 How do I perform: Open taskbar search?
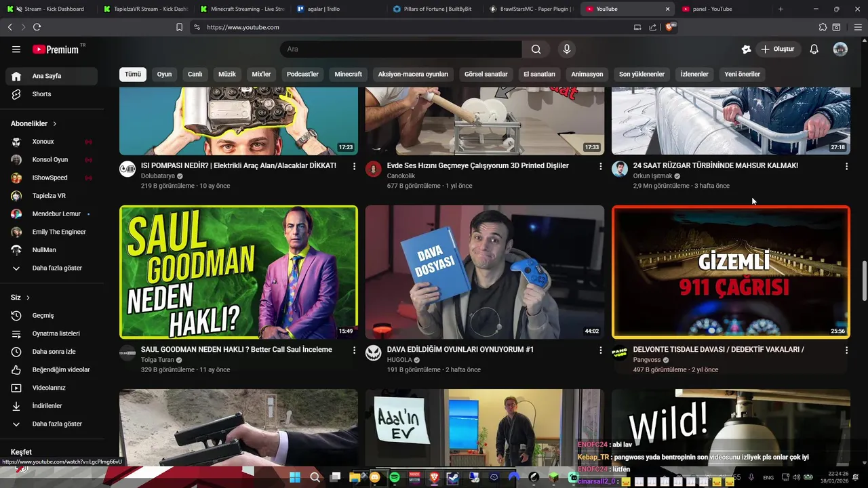315,477
